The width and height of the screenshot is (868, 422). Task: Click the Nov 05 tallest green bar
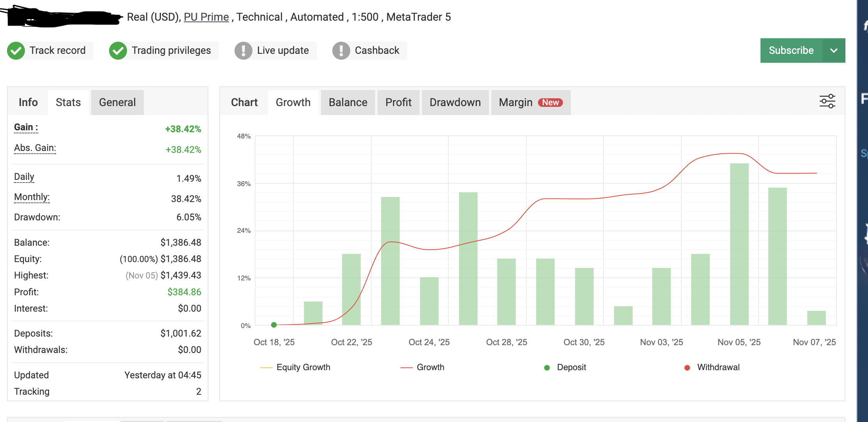(739, 244)
